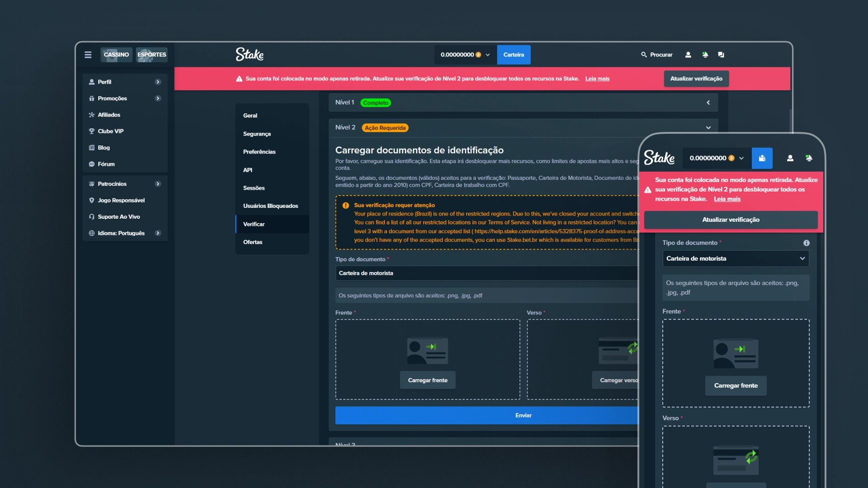This screenshot has width=868, height=488.
Task: Click the mobile Carregar frente button
Action: pyautogui.click(x=736, y=385)
